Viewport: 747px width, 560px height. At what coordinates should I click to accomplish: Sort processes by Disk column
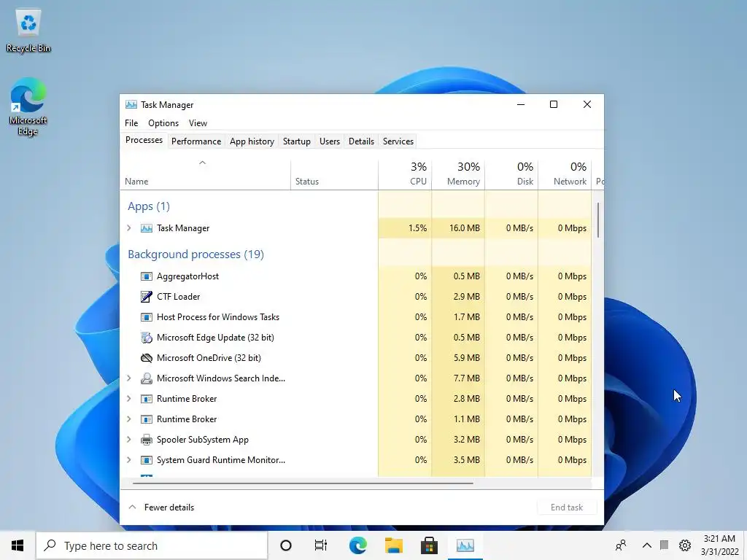coord(511,174)
